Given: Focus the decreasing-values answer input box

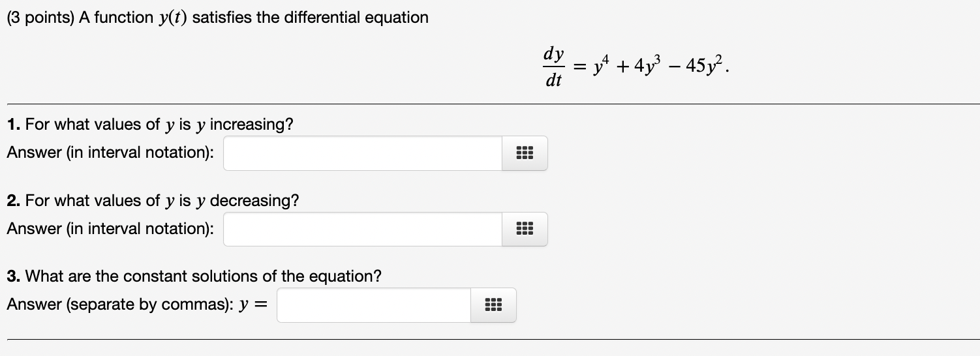Looking at the screenshot, I should click(x=363, y=229).
